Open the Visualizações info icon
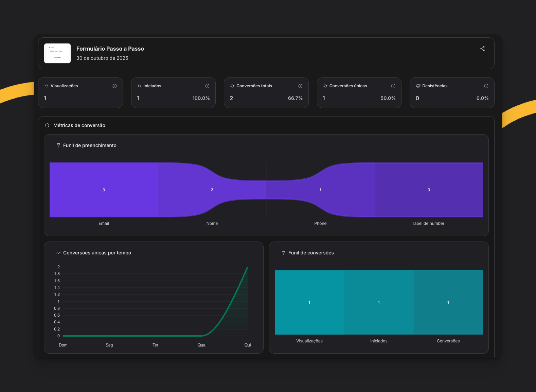This screenshot has width=536, height=392. click(x=114, y=86)
